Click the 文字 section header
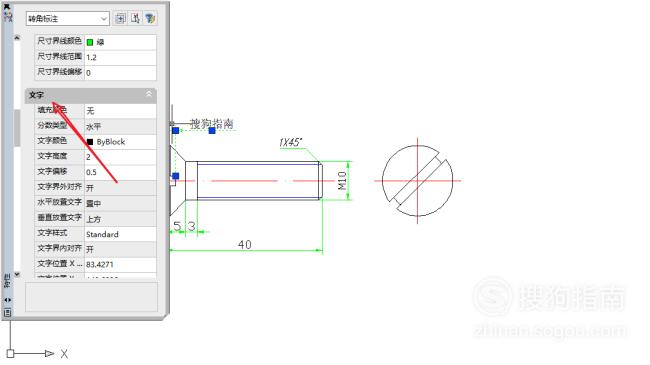This screenshot has width=650, height=365. [91, 95]
